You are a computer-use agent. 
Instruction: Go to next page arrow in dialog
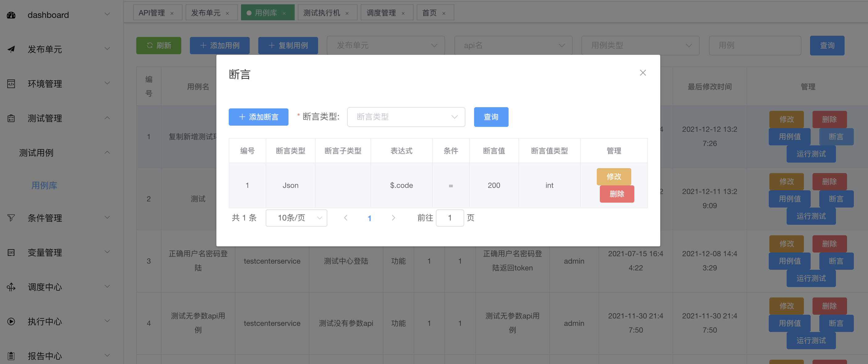(x=393, y=217)
